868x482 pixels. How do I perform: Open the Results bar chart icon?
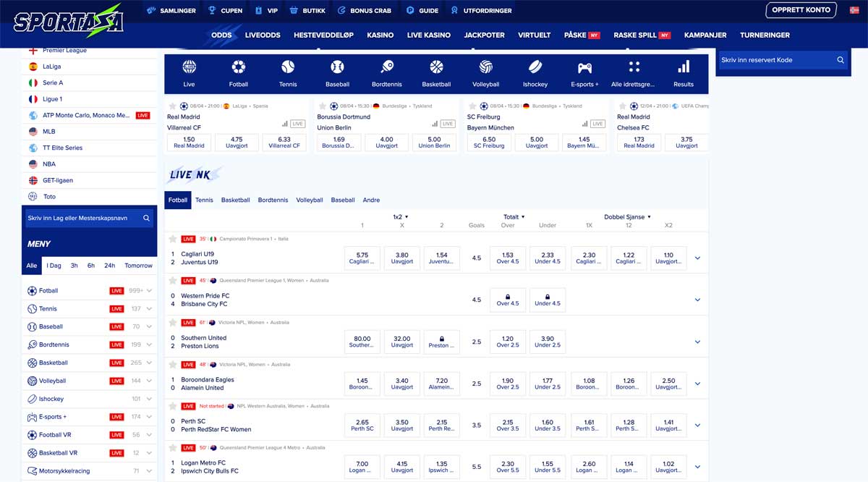coord(684,67)
